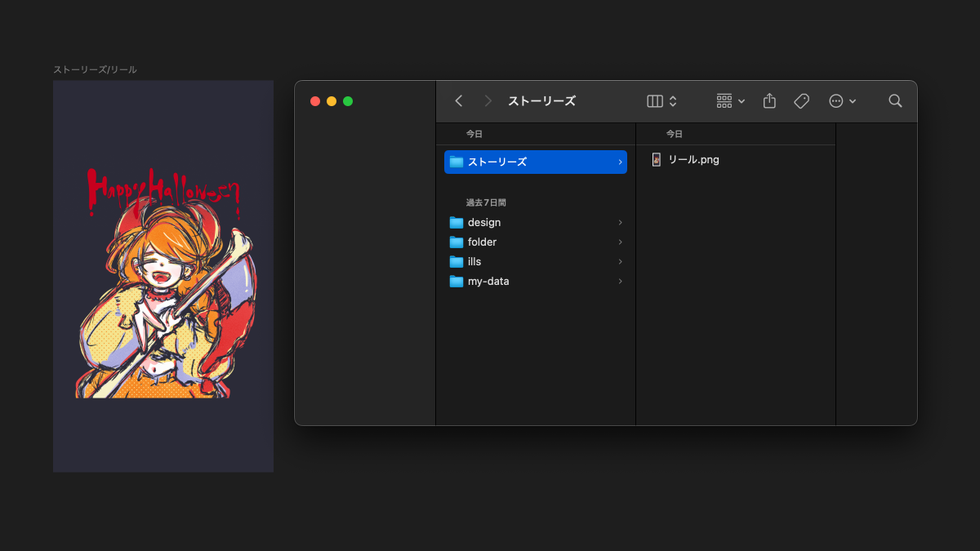The height and width of the screenshot is (551, 980).
Task: Click the リール.png file icon
Action: pyautogui.click(x=656, y=160)
